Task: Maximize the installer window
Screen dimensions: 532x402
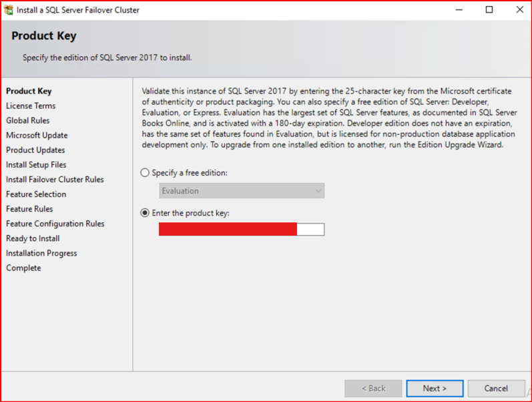Action: (489, 10)
